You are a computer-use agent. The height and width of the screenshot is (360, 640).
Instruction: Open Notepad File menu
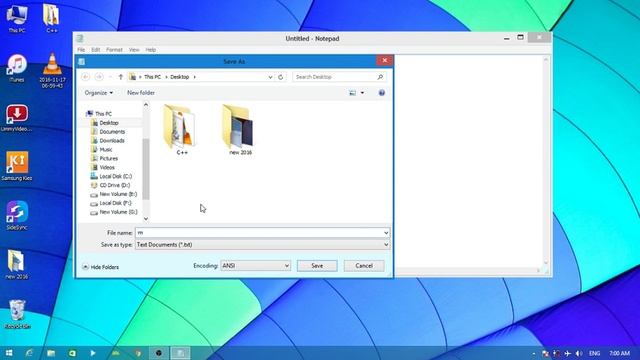click(x=81, y=50)
